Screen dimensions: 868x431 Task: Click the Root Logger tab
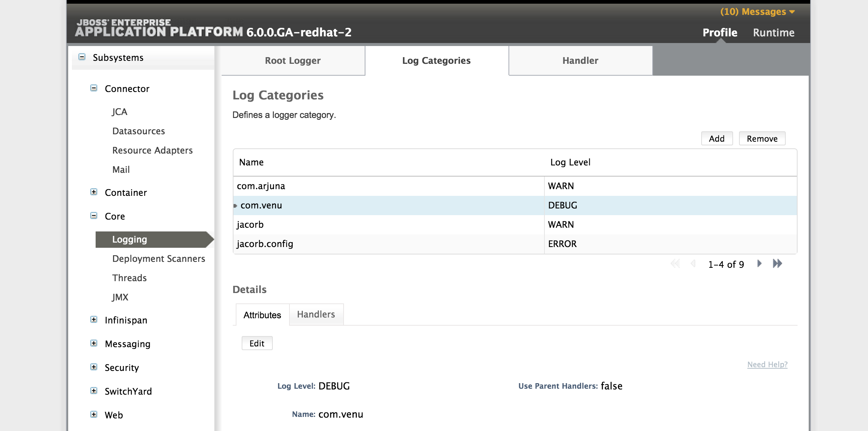[x=293, y=60]
